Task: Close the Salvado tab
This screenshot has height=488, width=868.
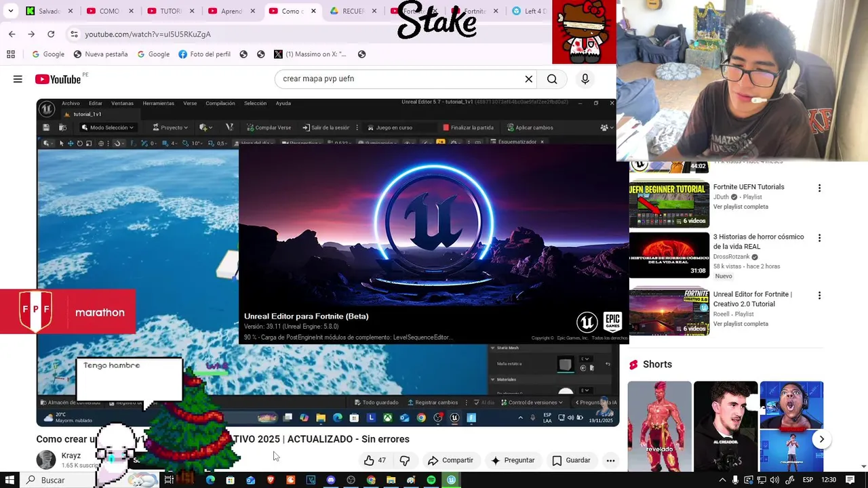Action: [71, 11]
